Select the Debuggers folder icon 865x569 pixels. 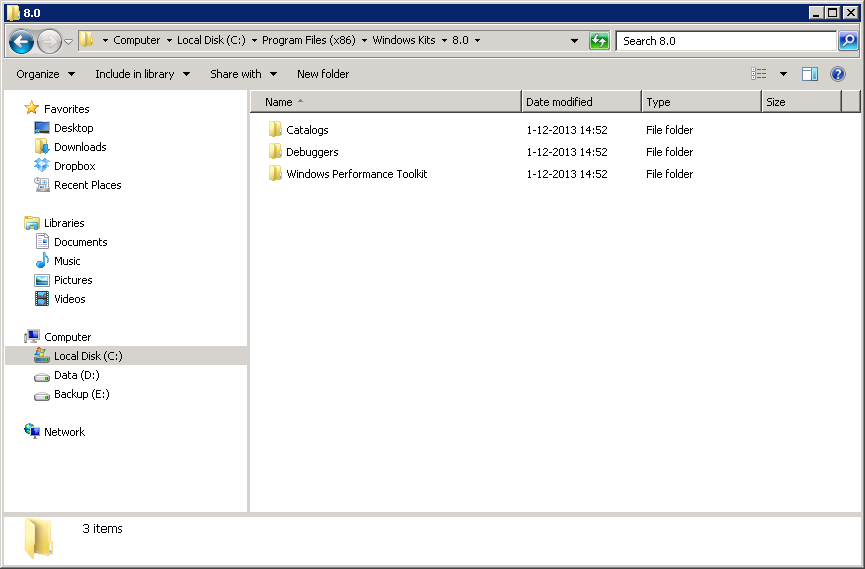[x=275, y=151]
